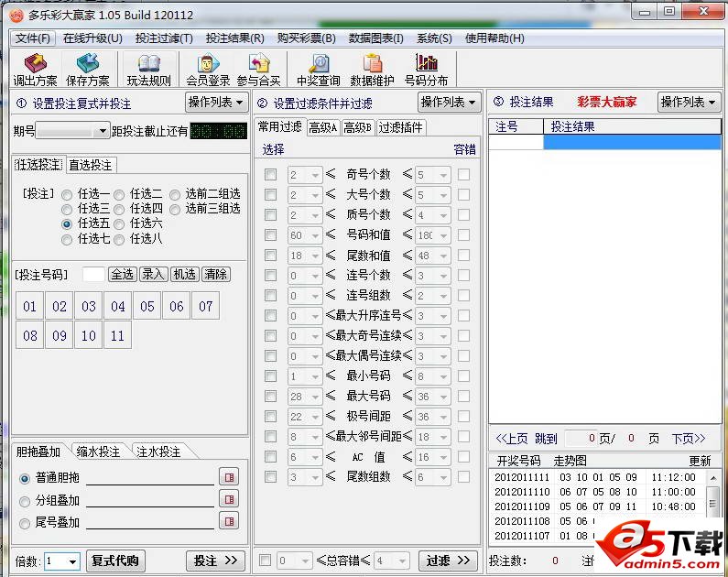
Task: Select the 任选一 radio option
Action: click(67, 194)
